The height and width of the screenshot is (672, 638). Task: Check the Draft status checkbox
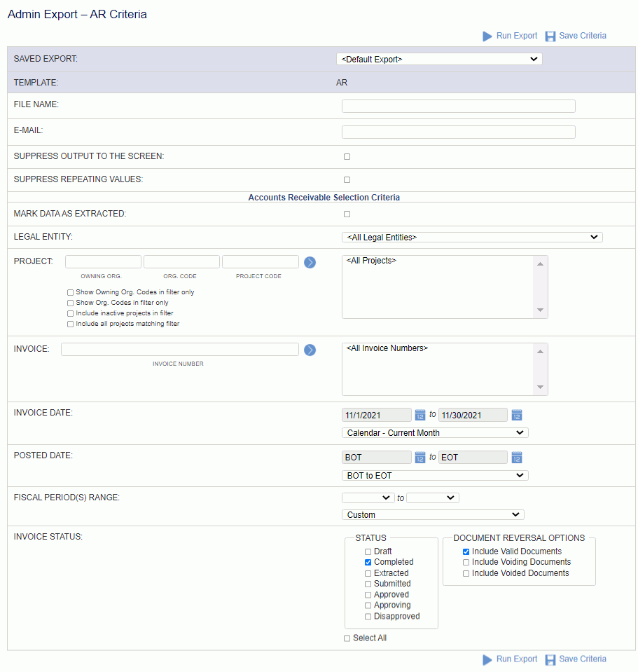[x=368, y=552]
